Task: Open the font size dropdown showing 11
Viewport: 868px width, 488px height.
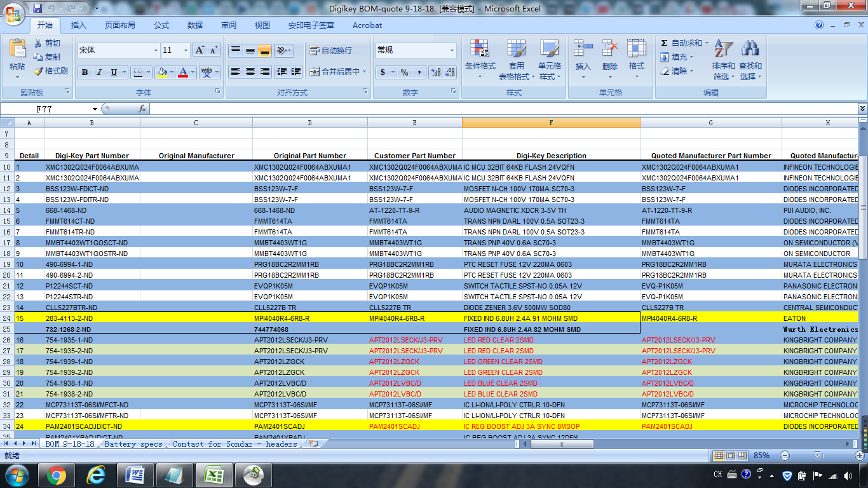Action: coord(186,50)
